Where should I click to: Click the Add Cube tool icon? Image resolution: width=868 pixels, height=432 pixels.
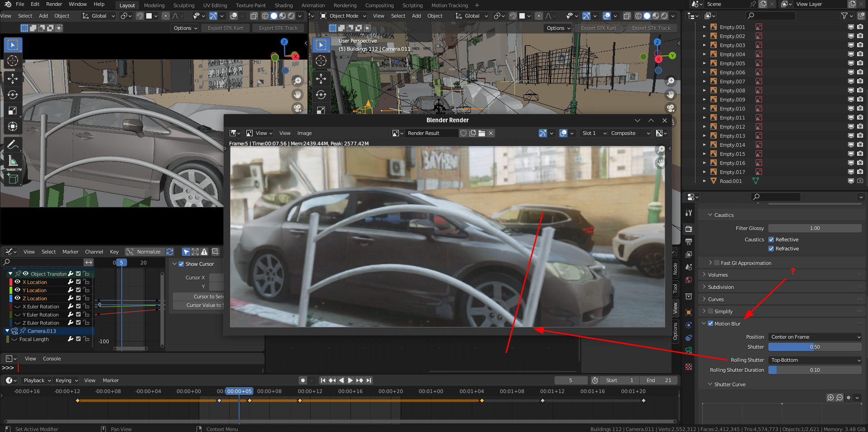coord(13,179)
